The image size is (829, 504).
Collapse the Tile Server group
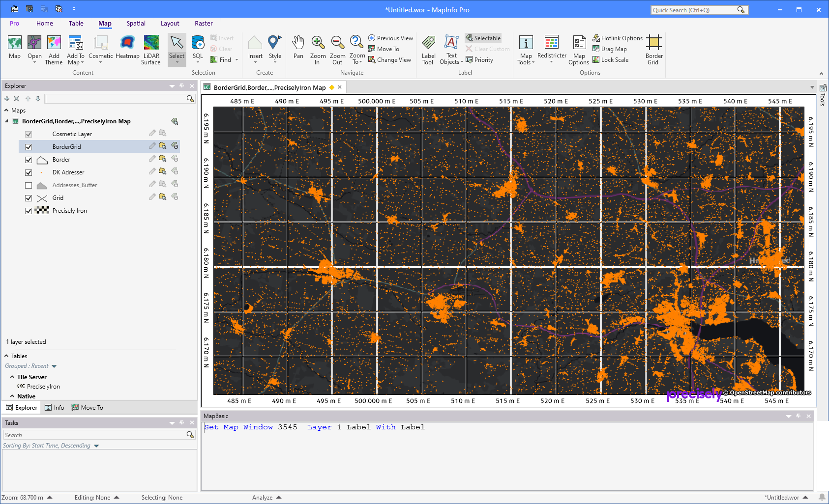[x=12, y=377]
